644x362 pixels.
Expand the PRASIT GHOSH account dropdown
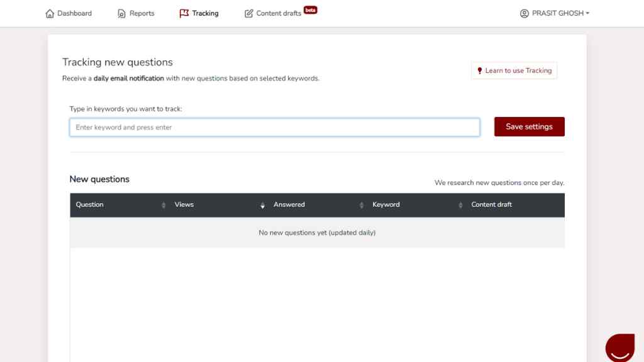click(x=555, y=14)
